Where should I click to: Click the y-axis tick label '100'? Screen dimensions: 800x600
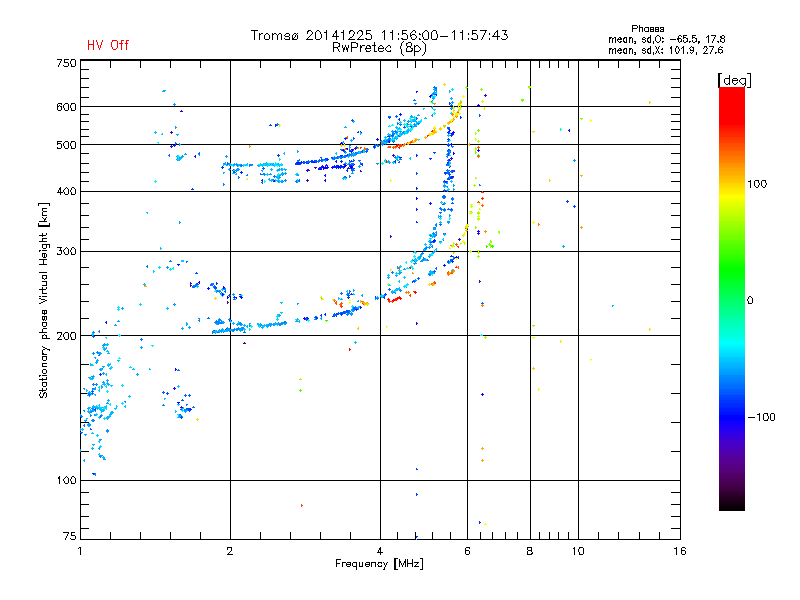tap(67, 481)
